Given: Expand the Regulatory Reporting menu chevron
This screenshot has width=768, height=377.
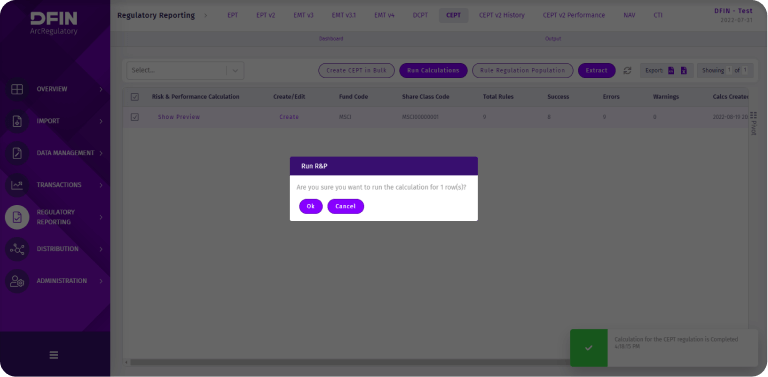Looking at the screenshot, I should point(101,217).
